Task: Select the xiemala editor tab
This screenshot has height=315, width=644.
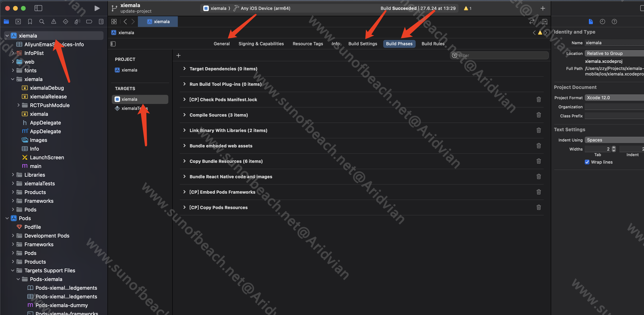Action: pos(158,22)
